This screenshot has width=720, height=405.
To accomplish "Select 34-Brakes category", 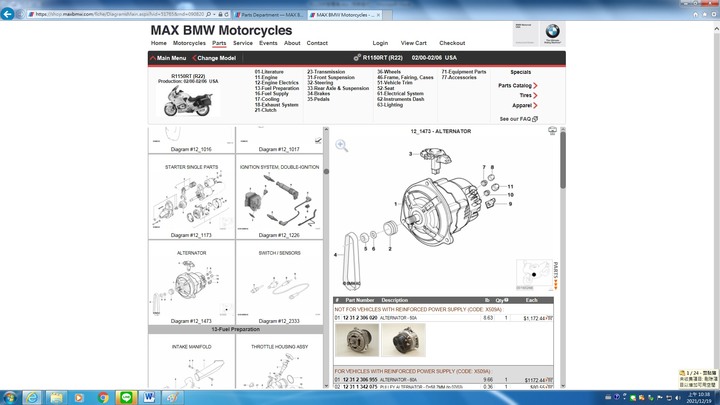I will [319, 94].
